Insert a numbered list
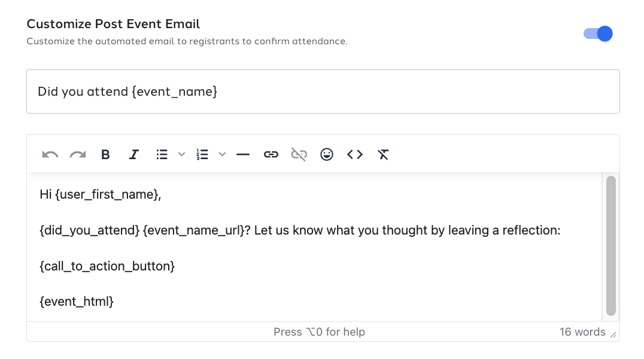 coord(202,154)
